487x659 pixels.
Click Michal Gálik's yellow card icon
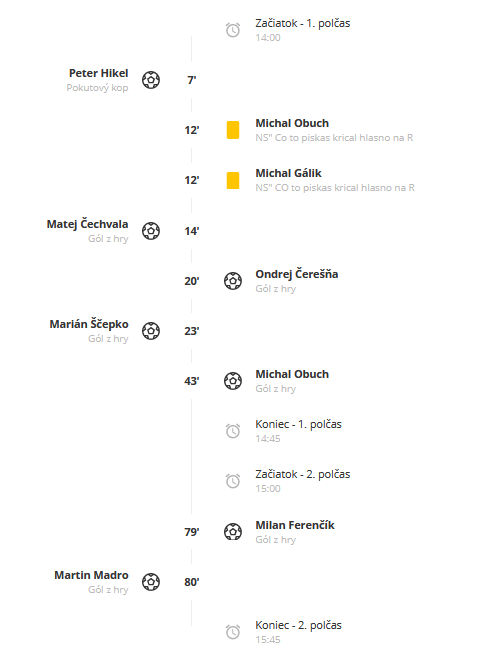[x=233, y=180]
